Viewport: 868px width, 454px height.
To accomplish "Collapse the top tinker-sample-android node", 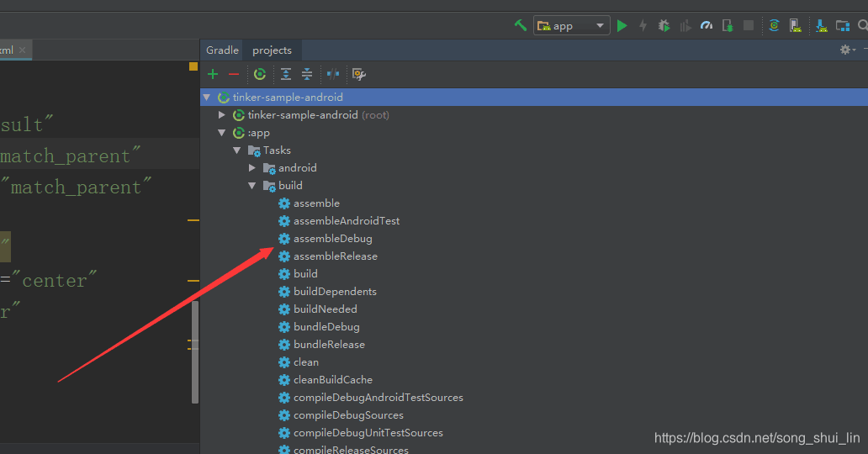I will click(206, 98).
